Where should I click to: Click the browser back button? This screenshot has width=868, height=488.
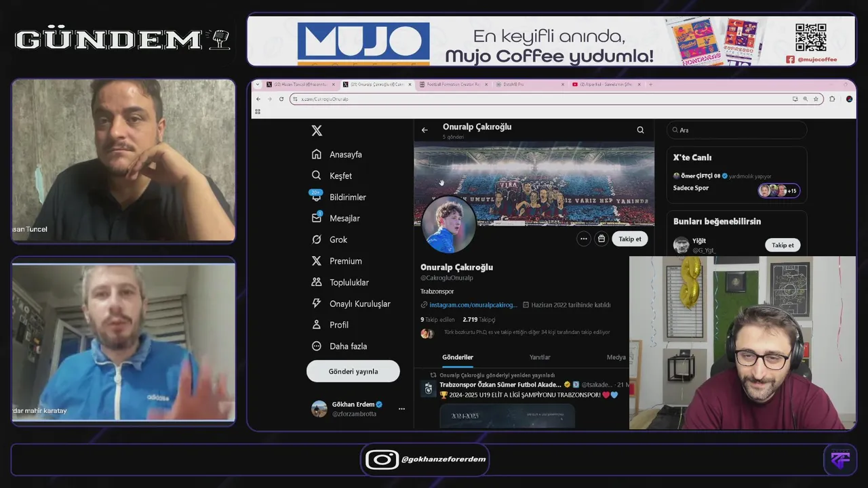point(258,99)
